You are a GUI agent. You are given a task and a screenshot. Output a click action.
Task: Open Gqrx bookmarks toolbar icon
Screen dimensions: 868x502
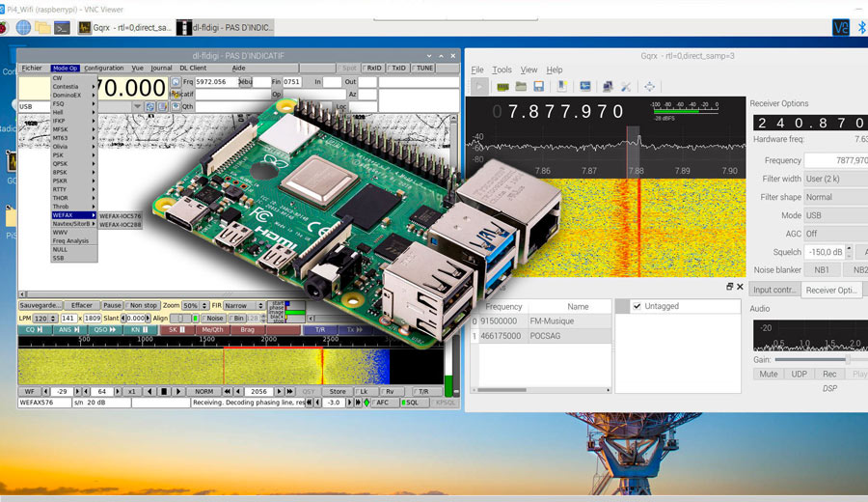pyautogui.click(x=562, y=87)
